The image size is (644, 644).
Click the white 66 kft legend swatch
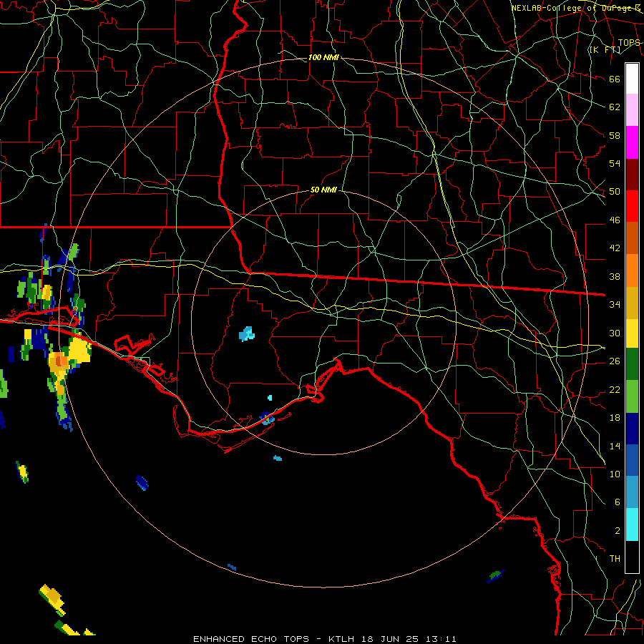(632, 79)
